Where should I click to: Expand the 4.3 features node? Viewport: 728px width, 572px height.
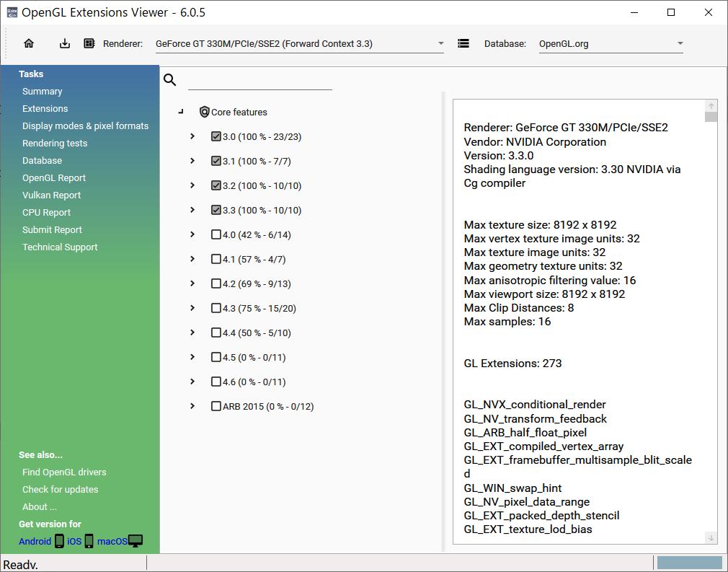[192, 307]
